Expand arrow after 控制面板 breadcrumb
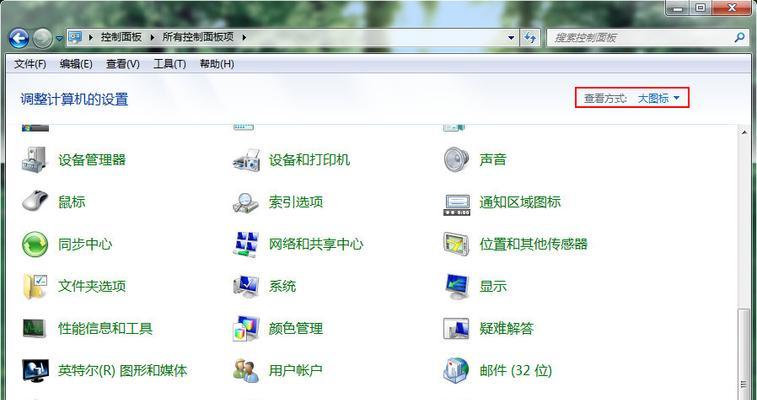The height and width of the screenshot is (400, 757). [153, 38]
